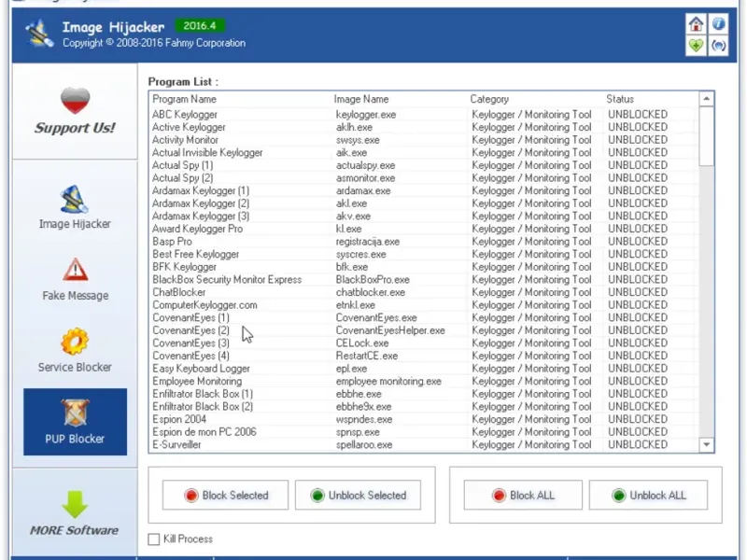Click the keylogger.exe image name cell

pyautogui.click(x=366, y=114)
